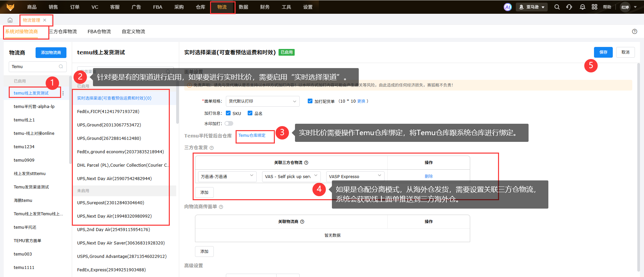Uncheck the 加打配货单 checkbox
644x277 pixels.
tap(310, 101)
